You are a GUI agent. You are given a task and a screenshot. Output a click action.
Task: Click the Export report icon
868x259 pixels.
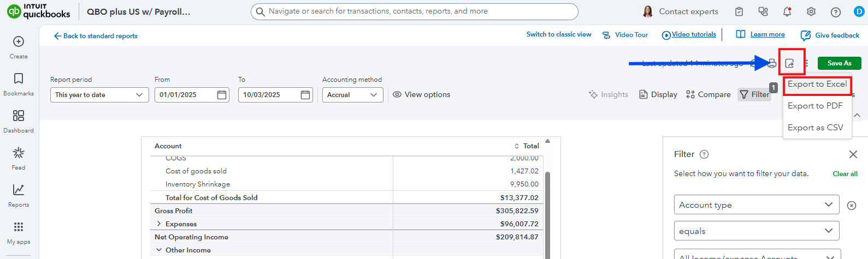pyautogui.click(x=789, y=63)
